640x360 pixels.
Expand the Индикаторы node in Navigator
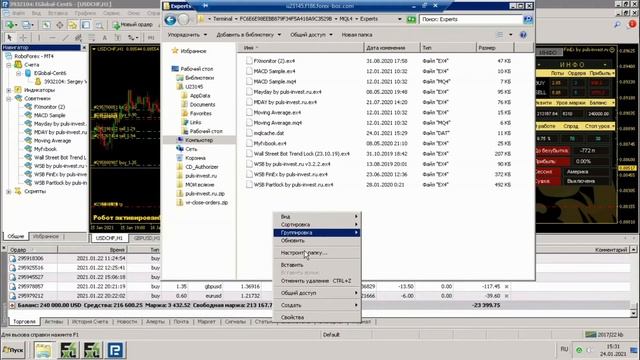point(9,90)
